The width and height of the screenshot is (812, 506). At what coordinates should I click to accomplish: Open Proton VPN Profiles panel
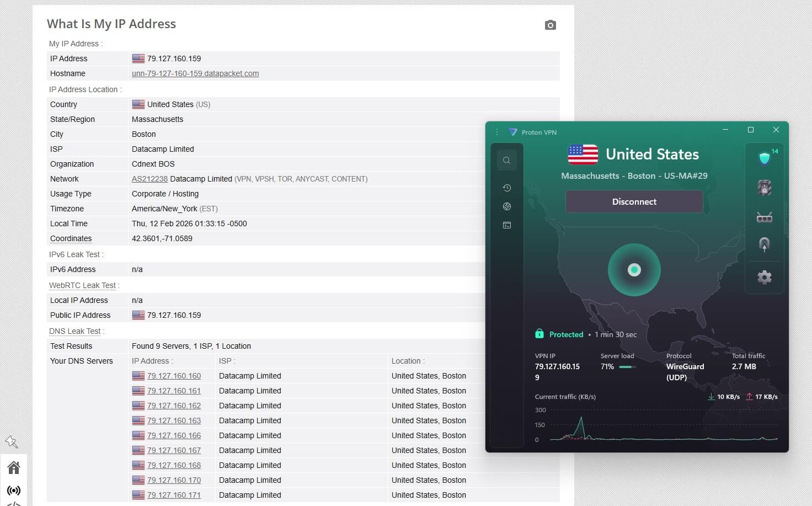pos(507,225)
